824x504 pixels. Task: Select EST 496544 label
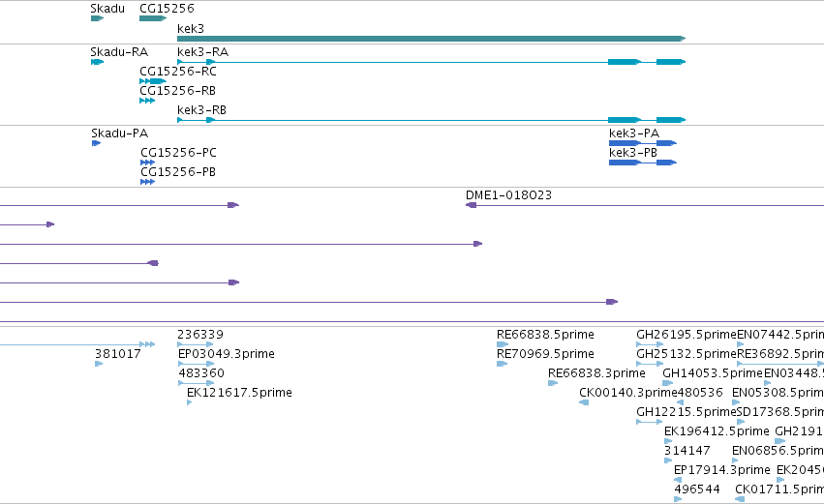pyautogui.click(x=697, y=489)
